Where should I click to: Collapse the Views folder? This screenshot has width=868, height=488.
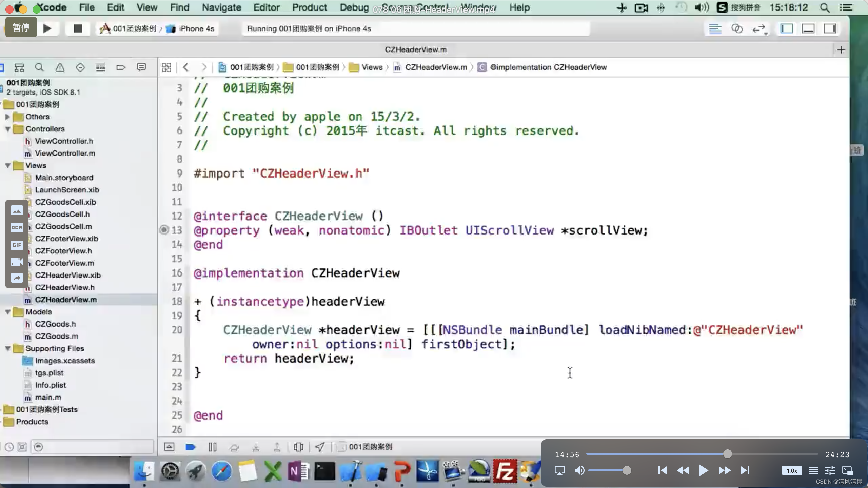tap(7, 166)
